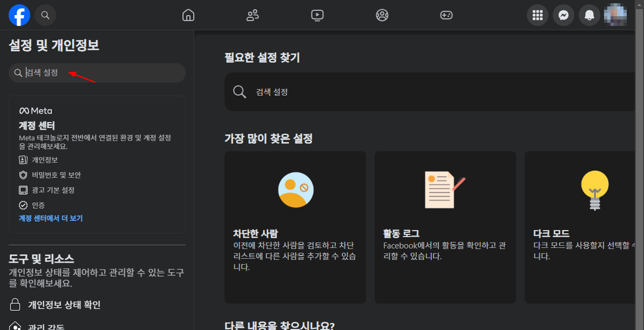The height and width of the screenshot is (330, 644).
Task: Go to Home feed icon
Action: [x=188, y=15]
